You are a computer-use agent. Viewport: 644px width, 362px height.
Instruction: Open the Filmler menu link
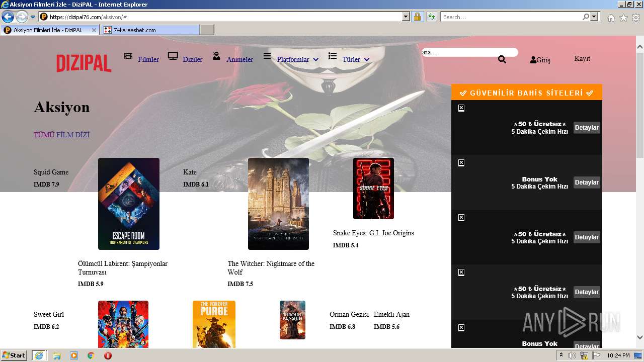coord(148,59)
